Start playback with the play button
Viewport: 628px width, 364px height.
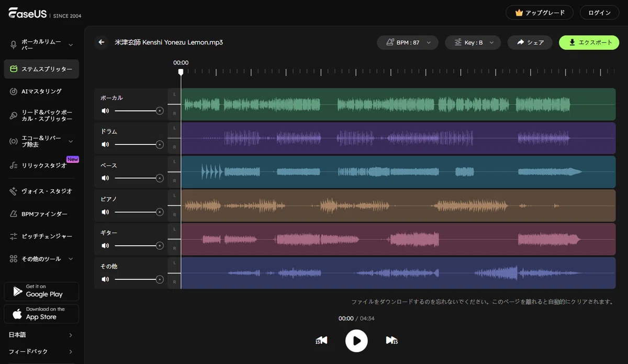[x=356, y=340]
